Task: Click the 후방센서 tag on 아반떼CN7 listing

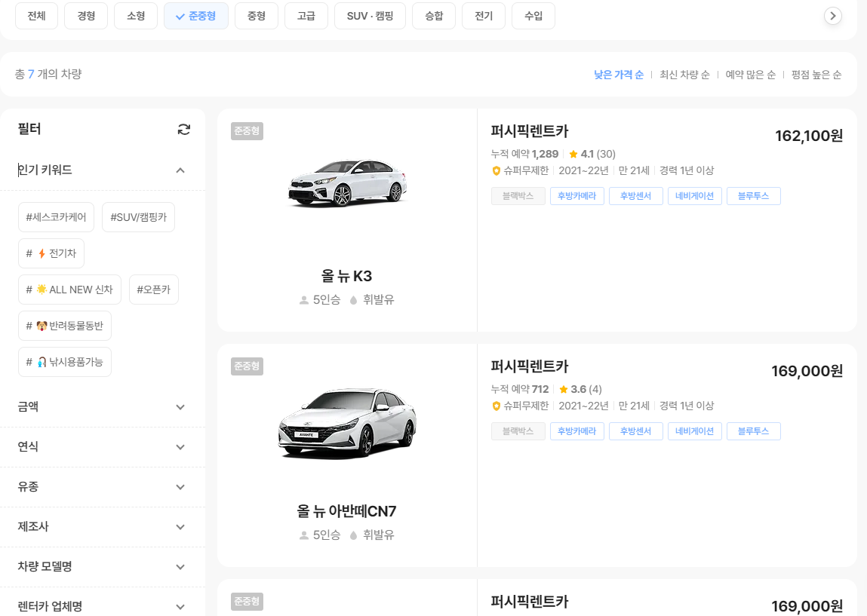Action: tap(636, 431)
